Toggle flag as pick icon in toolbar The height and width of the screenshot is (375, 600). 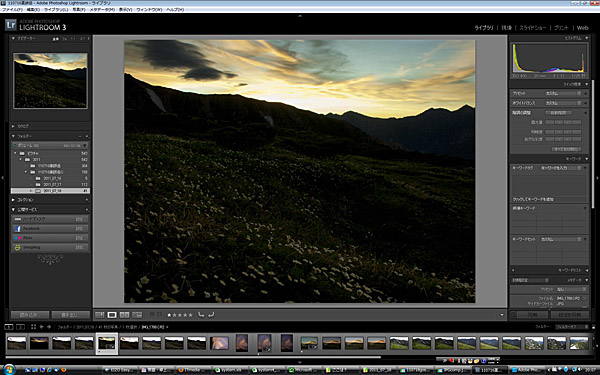coord(152,315)
